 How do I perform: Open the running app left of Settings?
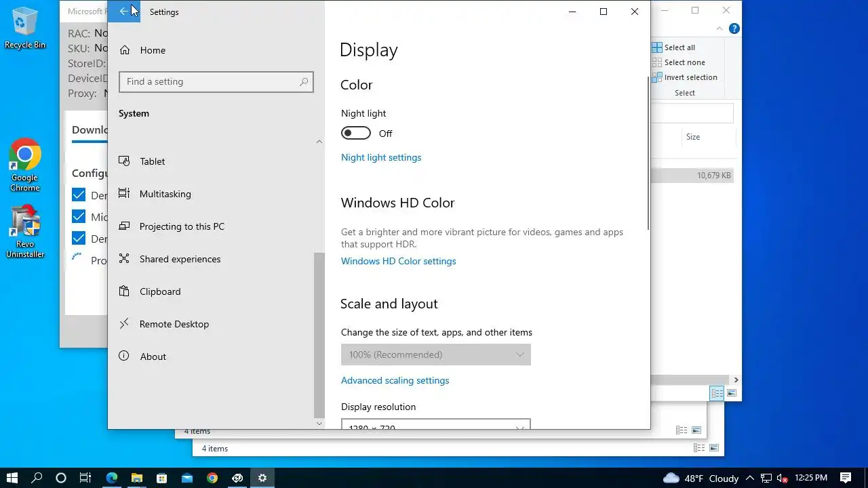pos(237,478)
